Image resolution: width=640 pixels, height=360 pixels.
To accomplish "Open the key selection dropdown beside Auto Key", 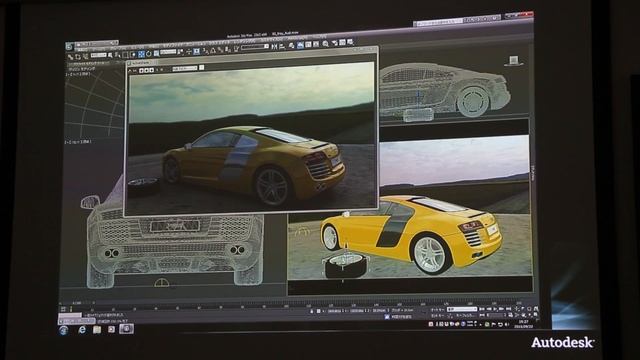I will click(x=462, y=309).
